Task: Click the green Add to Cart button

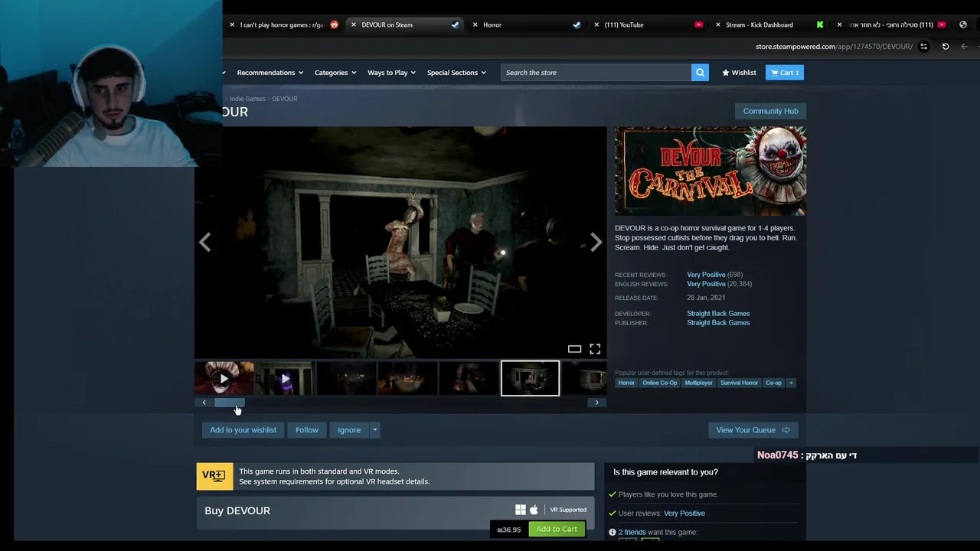Action: coord(557,529)
